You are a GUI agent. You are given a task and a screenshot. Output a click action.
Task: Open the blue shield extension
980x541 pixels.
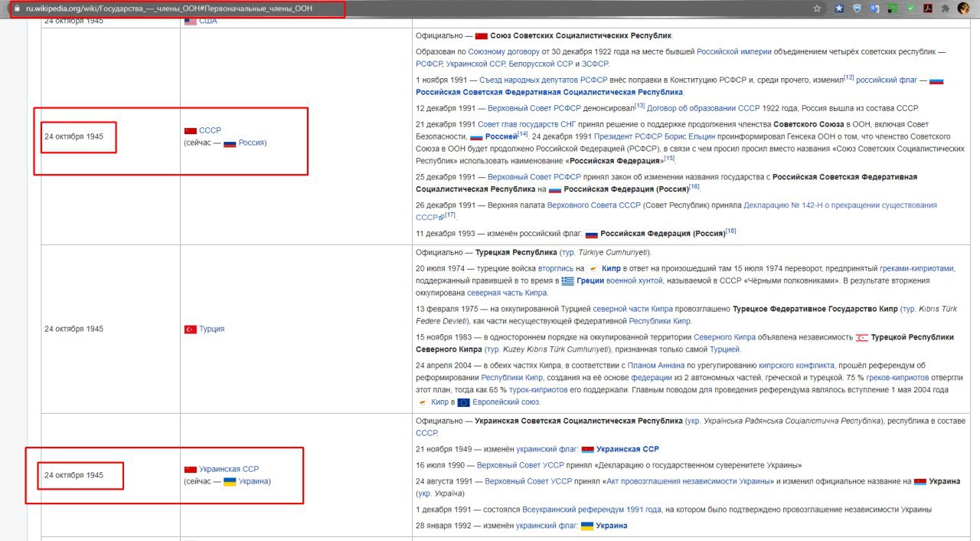click(x=857, y=8)
